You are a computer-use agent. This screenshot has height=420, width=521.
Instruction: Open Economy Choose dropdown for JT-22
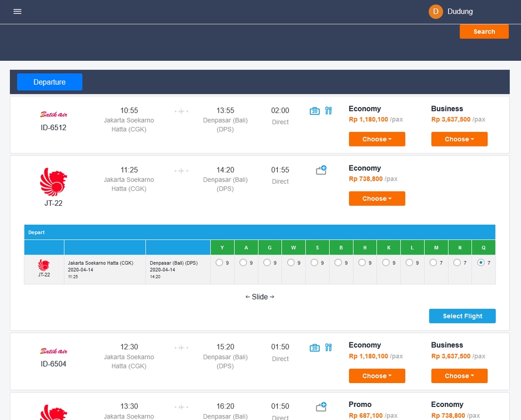tap(377, 199)
